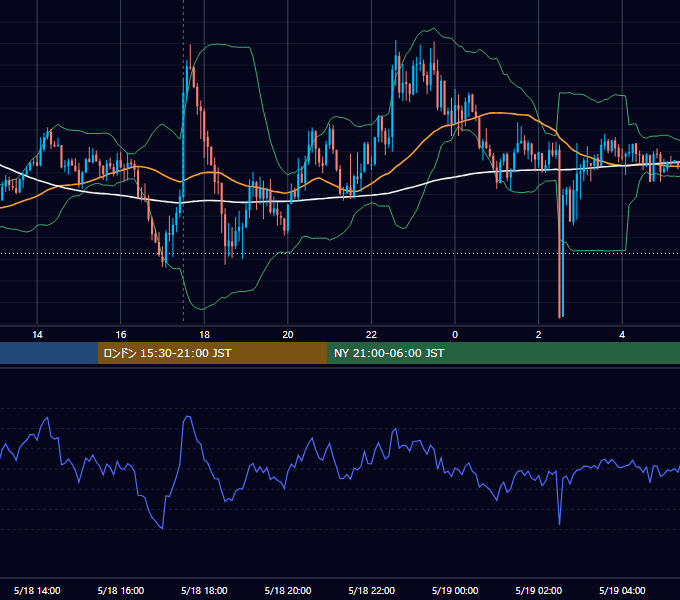The width and height of the screenshot is (680, 600).
Task: Click hour label 14 under the candlestick chart
Action: click(x=37, y=335)
